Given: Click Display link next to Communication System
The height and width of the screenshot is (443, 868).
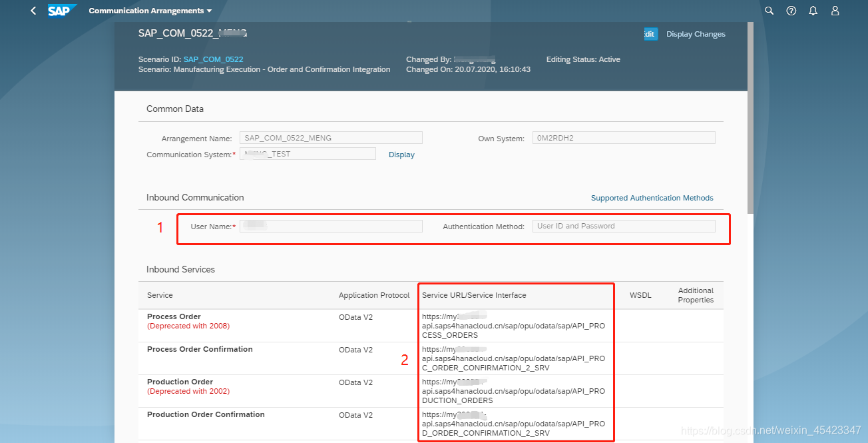Looking at the screenshot, I should pyautogui.click(x=401, y=155).
